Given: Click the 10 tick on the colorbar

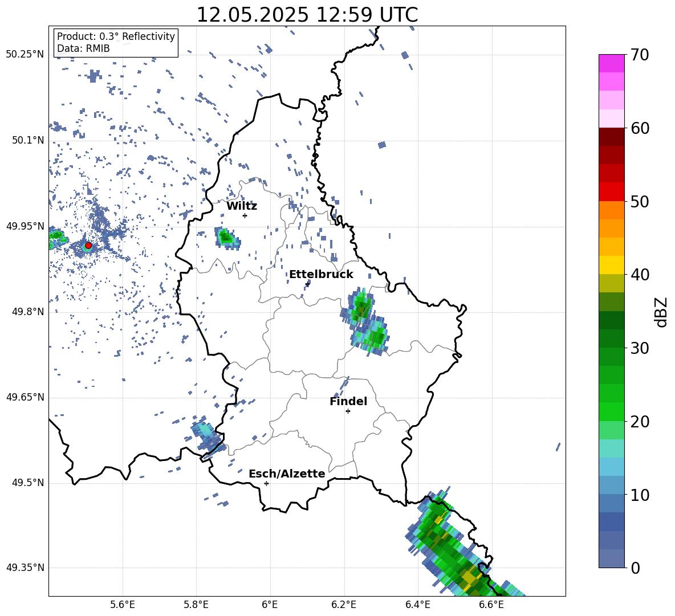Looking at the screenshot, I should [640, 495].
